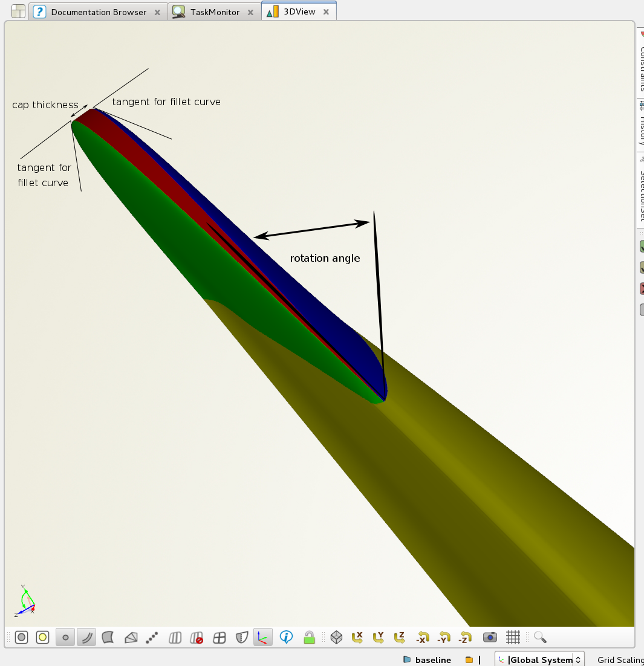Close the 3DView tab
This screenshot has width=644, height=666.
(326, 12)
